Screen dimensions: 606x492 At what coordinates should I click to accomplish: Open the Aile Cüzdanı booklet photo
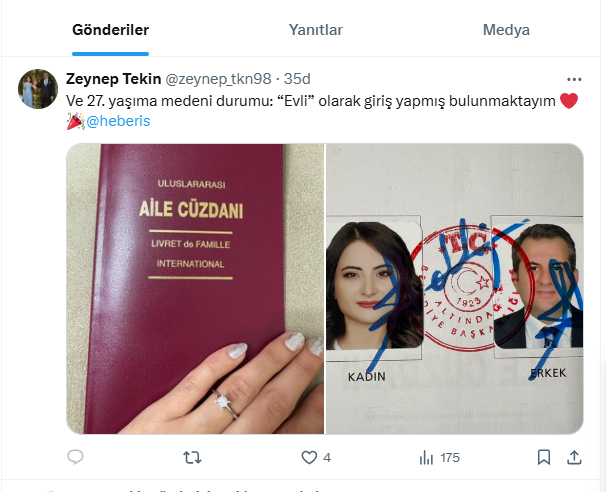[195, 289]
